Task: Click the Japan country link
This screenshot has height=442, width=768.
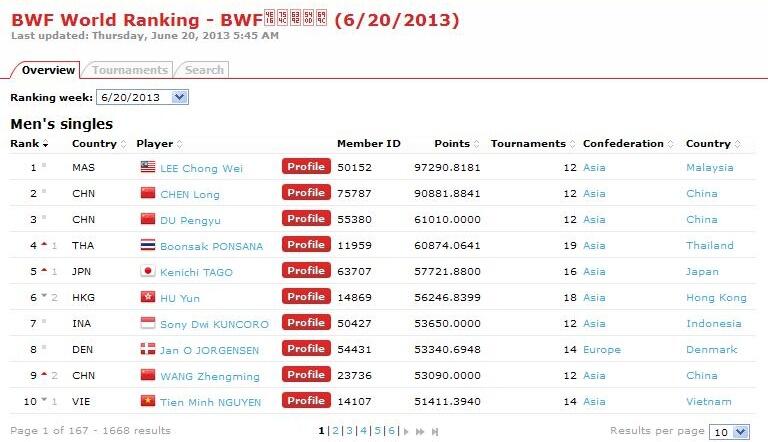Action: (702, 271)
